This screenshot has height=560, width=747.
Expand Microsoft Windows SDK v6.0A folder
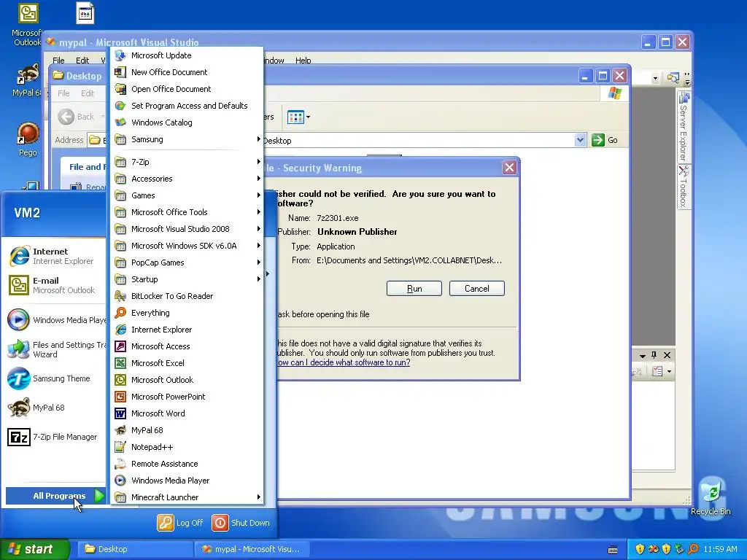(187, 246)
